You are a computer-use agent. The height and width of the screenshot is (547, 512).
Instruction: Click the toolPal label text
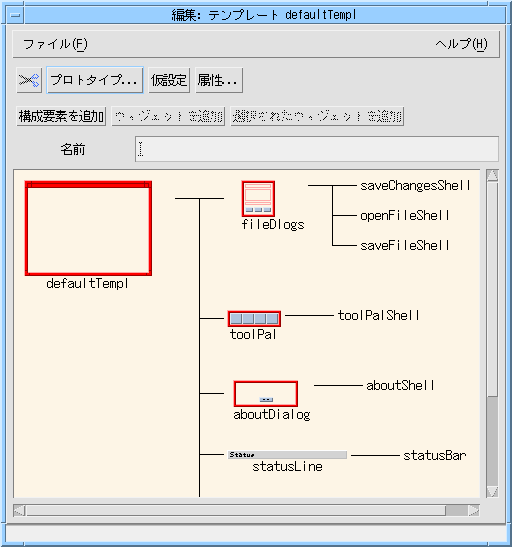(253, 335)
